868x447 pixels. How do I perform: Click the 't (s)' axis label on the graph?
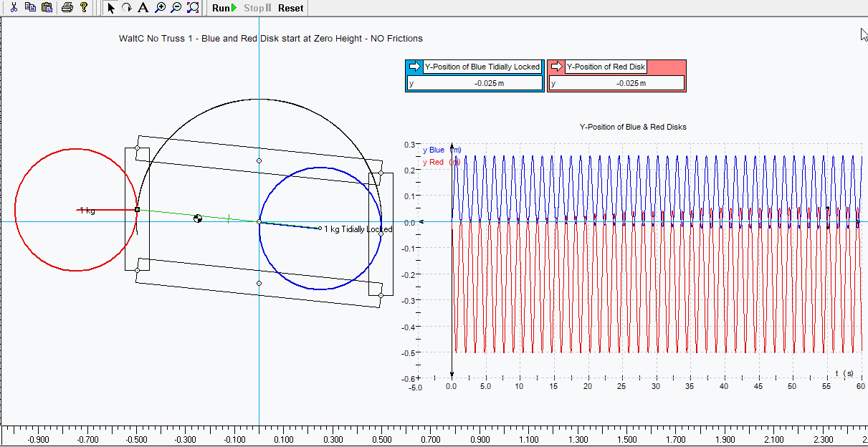click(844, 372)
